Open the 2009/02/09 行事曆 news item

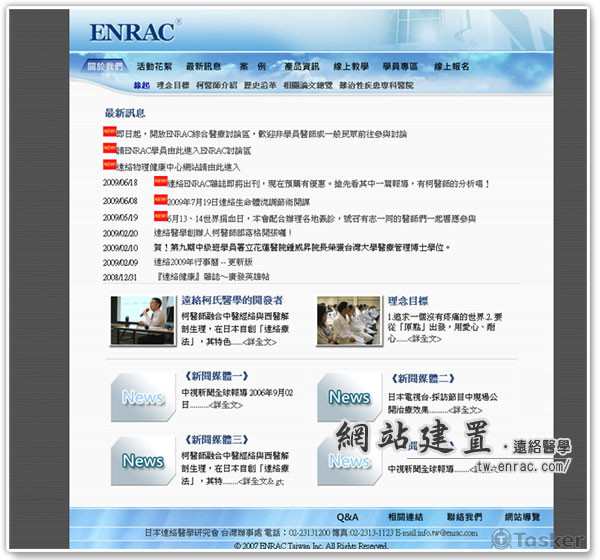pyautogui.click(x=203, y=262)
